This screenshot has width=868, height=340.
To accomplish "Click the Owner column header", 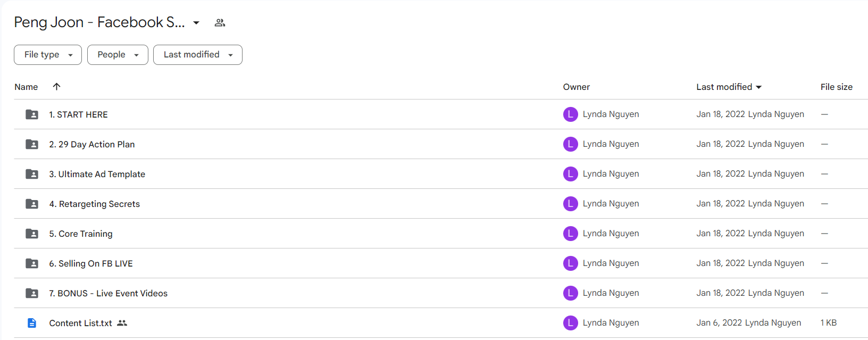I will click(577, 87).
